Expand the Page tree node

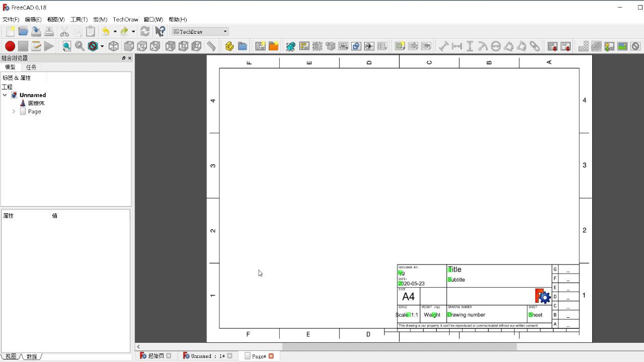pos(14,112)
